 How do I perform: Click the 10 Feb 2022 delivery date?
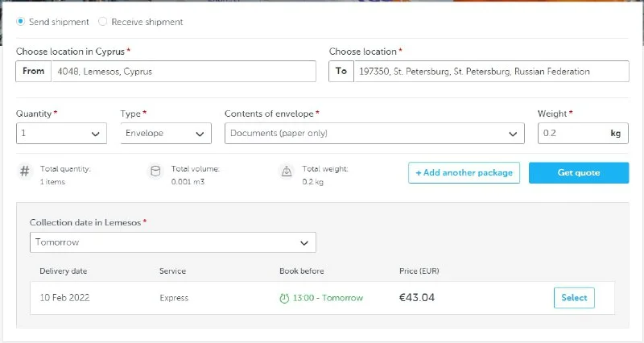[64, 298]
